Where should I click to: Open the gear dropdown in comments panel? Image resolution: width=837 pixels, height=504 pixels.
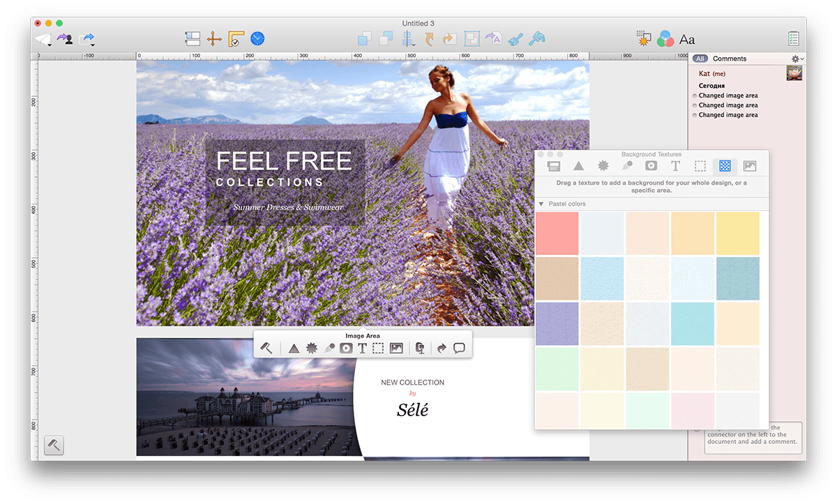coord(797,59)
